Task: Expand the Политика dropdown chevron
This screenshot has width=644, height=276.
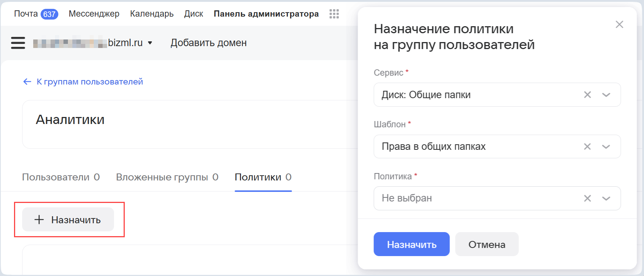Action: pos(606,199)
